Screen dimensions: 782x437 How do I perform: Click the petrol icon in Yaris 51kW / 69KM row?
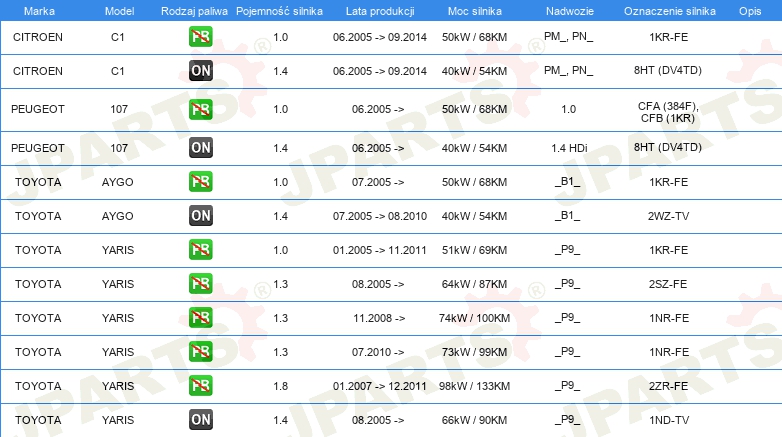click(x=200, y=249)
